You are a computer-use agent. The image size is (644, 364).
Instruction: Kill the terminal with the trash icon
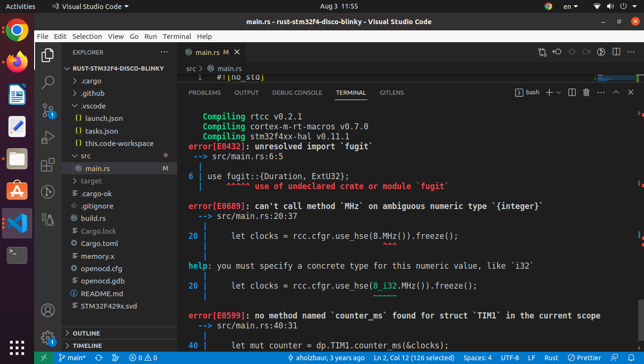point(586,92)
